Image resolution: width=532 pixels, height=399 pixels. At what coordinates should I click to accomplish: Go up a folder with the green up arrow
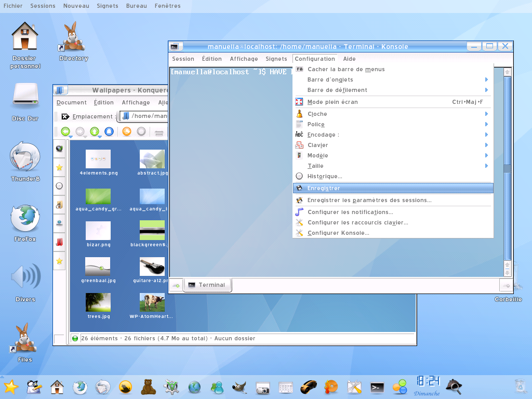pyautogui.click(x=95, y=131)
